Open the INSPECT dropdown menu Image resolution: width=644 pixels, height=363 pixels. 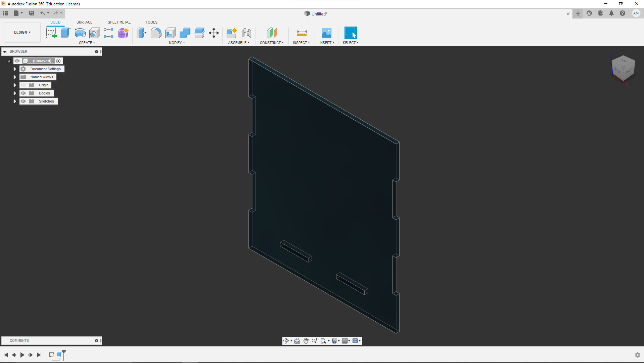302,43
